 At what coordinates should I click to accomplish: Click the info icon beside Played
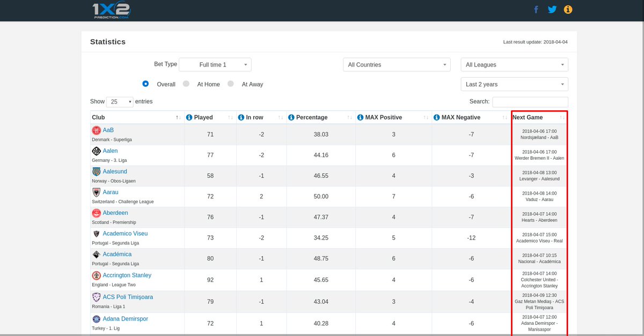tap(189, 117)
